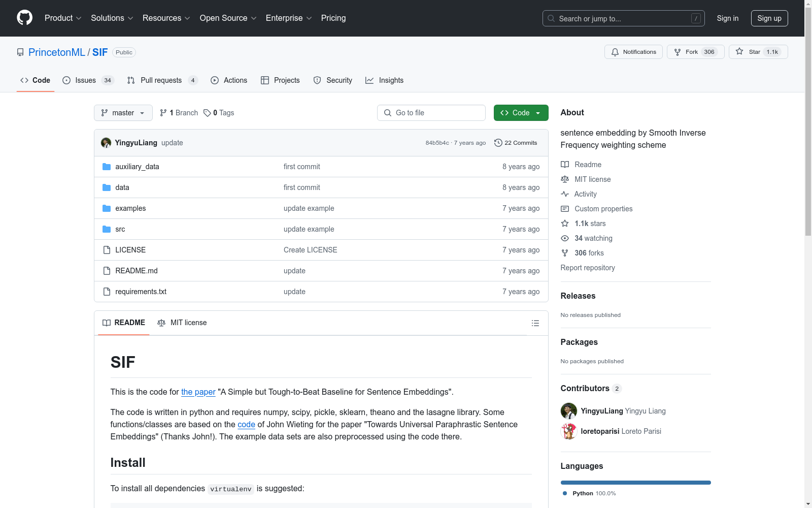The image size is (812, 508).
Task: Open the Pricing page
Action: pyautogui.click(x=333, y=18)
